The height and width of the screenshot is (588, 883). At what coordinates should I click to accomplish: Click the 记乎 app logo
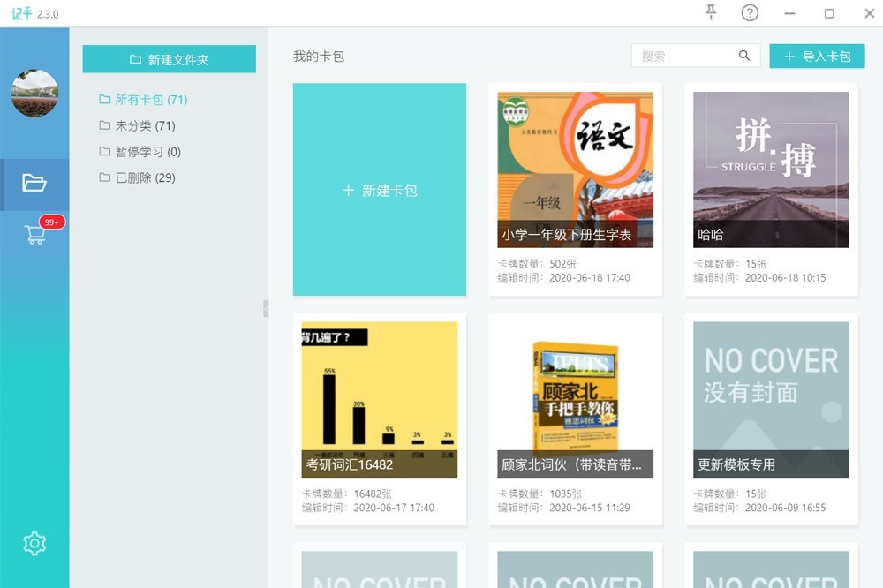coord(22,13)
